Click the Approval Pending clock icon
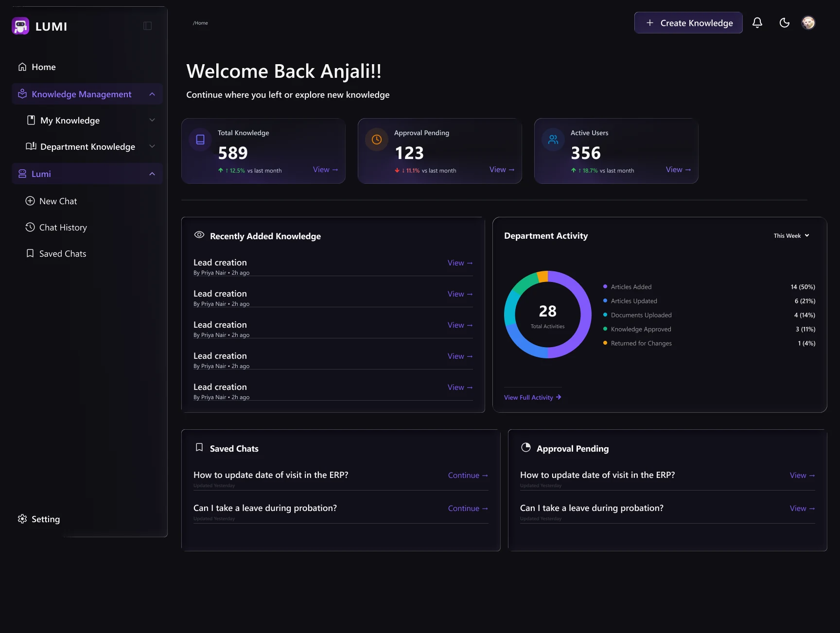The height and width of the screenshot is (633, 840). 377,140
